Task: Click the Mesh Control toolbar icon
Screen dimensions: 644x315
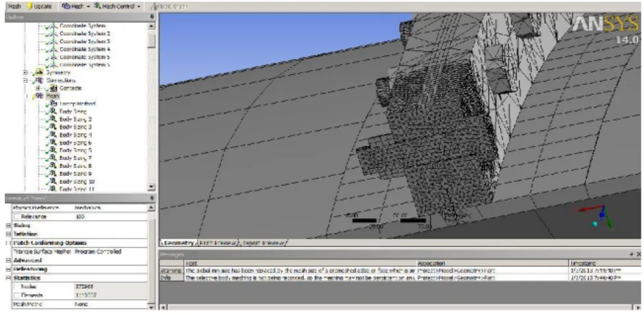Action: (x=97, y=6)
